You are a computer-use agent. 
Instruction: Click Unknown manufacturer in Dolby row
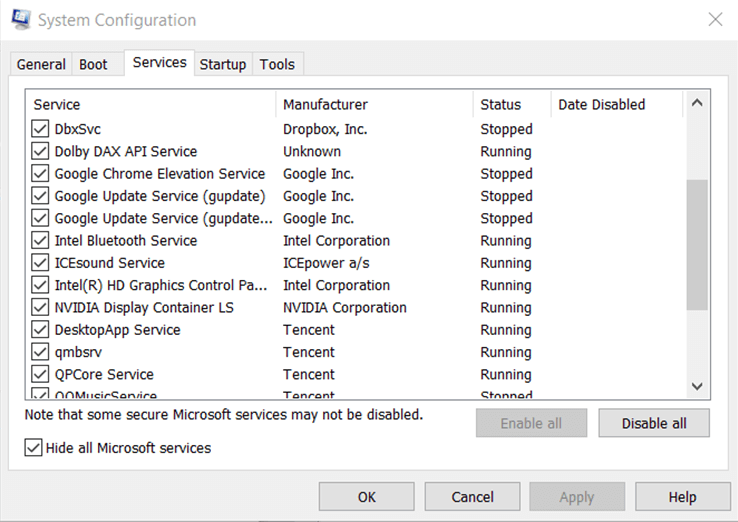pos(312,151)
